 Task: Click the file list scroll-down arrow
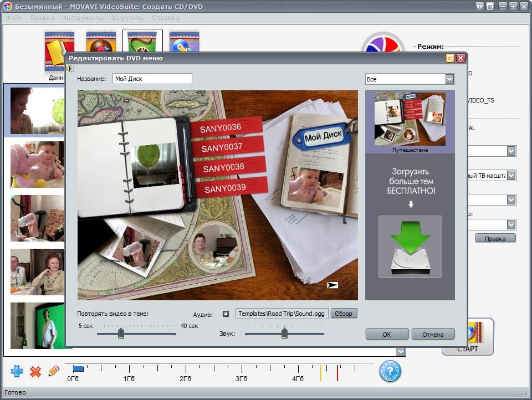pos(401,352)
